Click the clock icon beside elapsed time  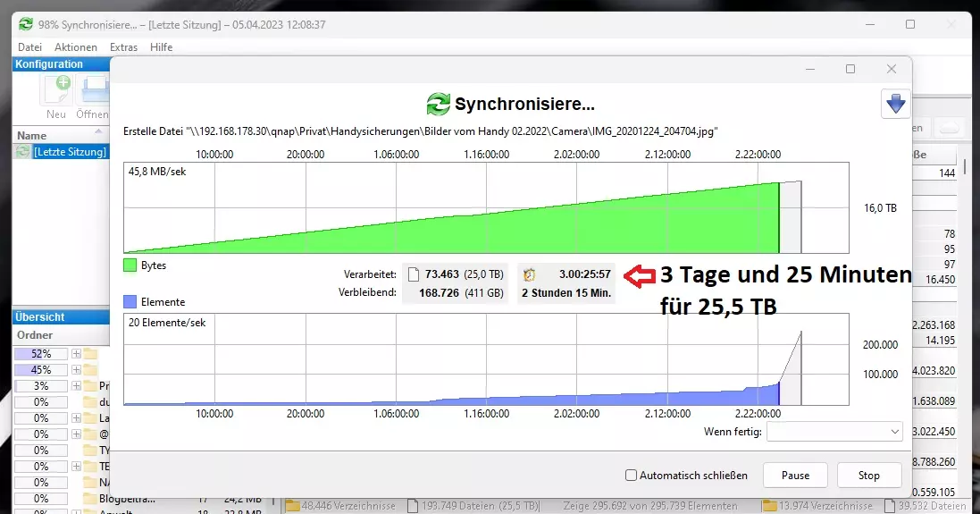[x=530, y=274]
